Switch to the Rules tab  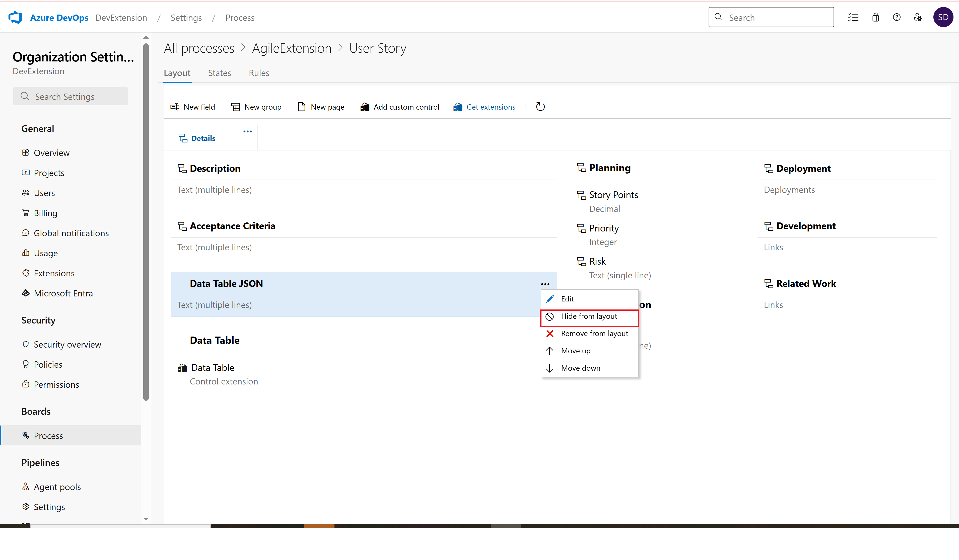(x=259, y=73)
